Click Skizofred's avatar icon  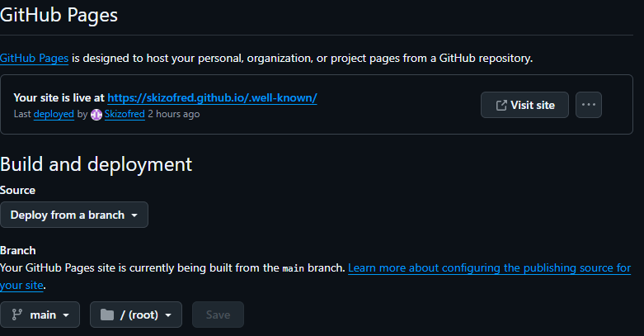click(96, 114)
